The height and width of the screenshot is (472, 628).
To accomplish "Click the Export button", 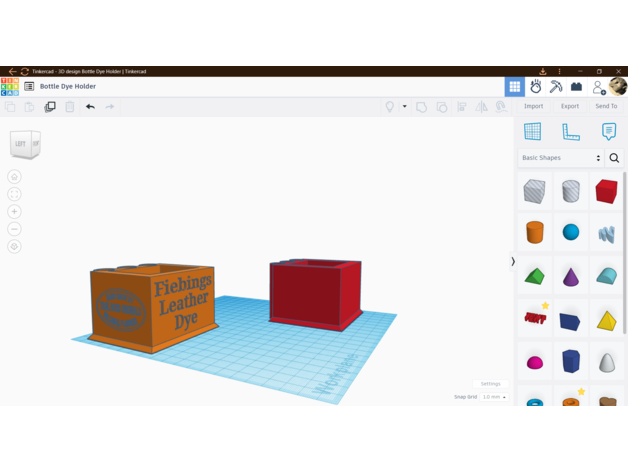I will (570, 106).
